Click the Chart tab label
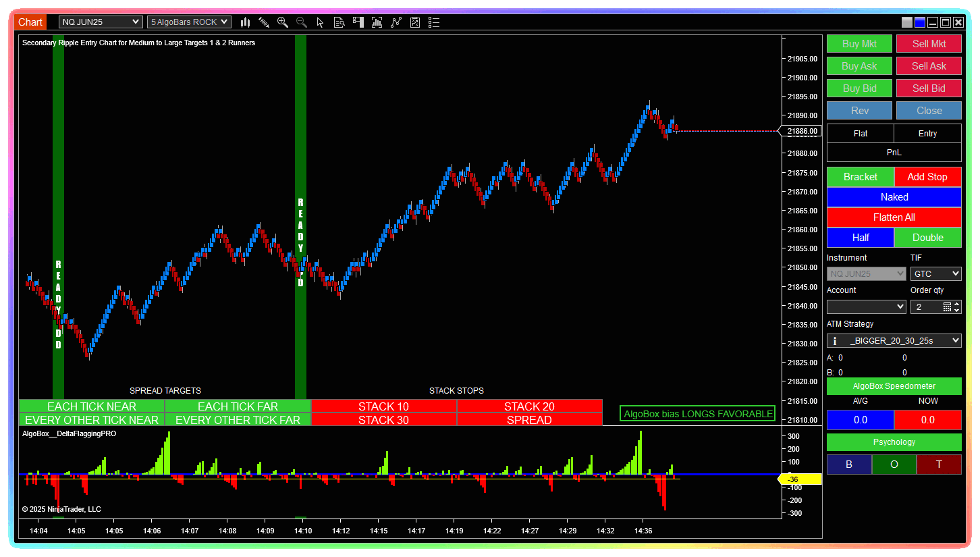Screen dimensions: 980x557 pyautogui.click(x=30, y=22)
